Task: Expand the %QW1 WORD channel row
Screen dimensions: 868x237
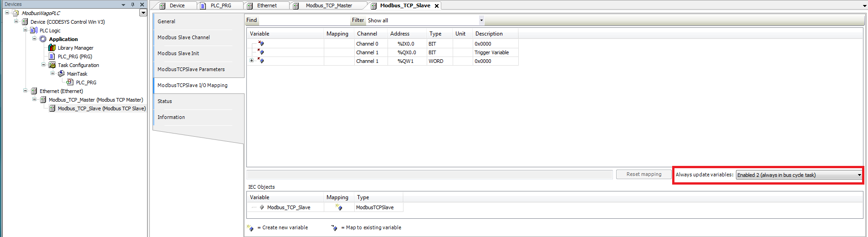Action: coord(251,61)
